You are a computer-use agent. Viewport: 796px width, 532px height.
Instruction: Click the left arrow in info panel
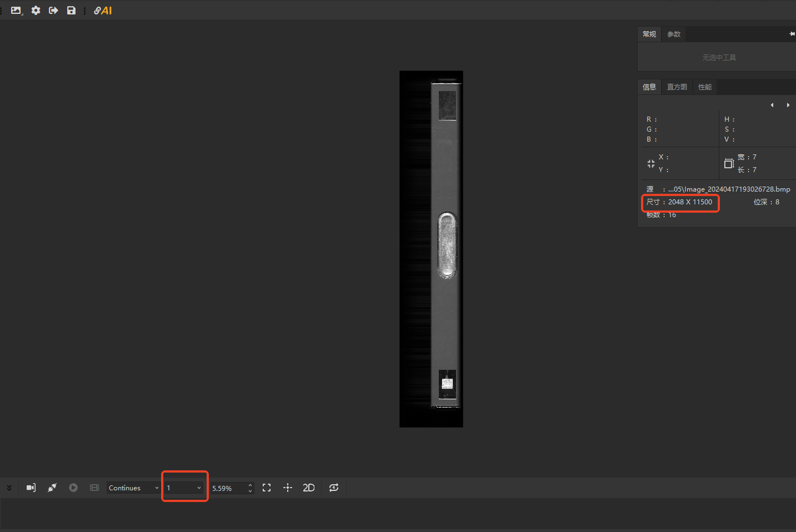pos(772,105)
